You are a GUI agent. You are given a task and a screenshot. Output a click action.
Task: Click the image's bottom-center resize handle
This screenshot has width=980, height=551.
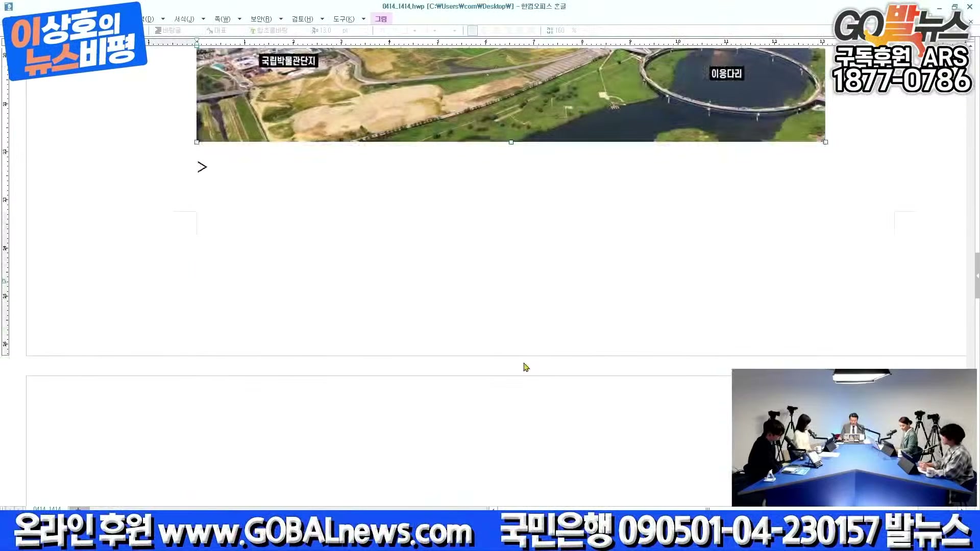(x=511, y=142)
